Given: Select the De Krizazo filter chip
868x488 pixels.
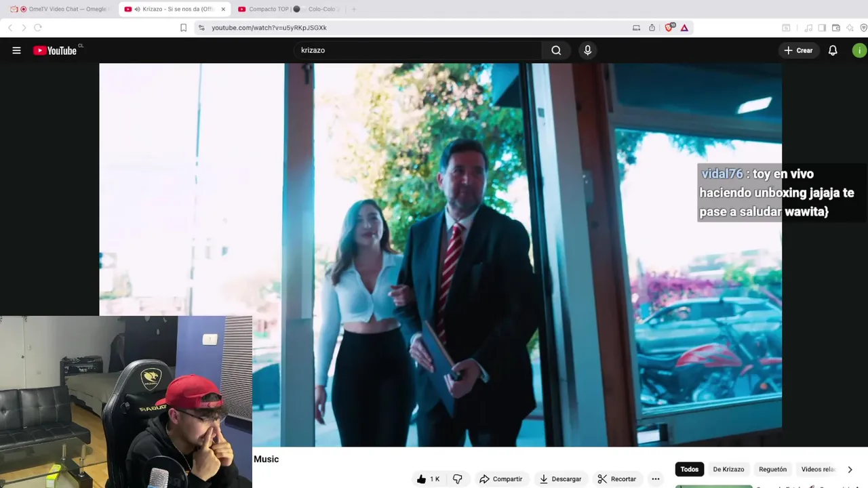Looking at the screenshot, I should tap(728, 469).
